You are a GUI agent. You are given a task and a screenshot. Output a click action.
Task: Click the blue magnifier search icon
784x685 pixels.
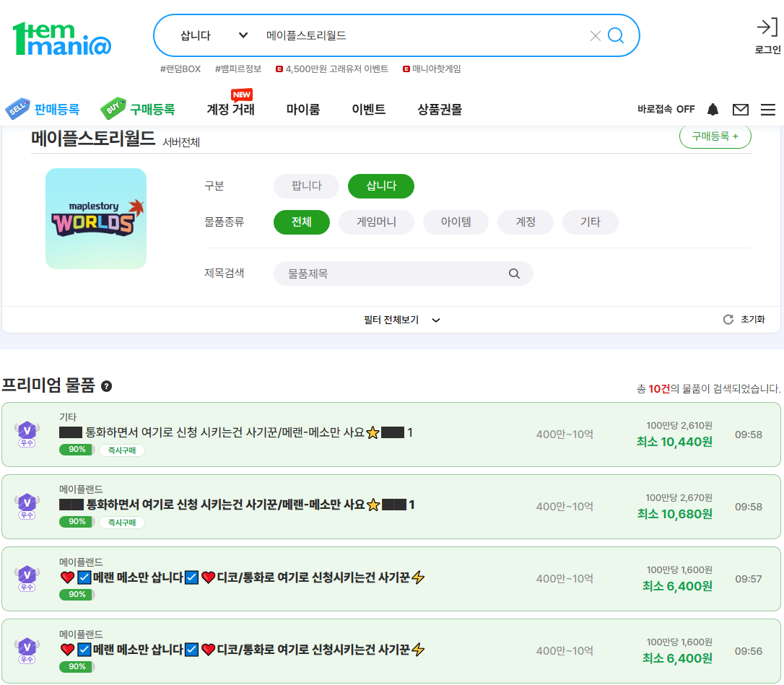(616, 35)
